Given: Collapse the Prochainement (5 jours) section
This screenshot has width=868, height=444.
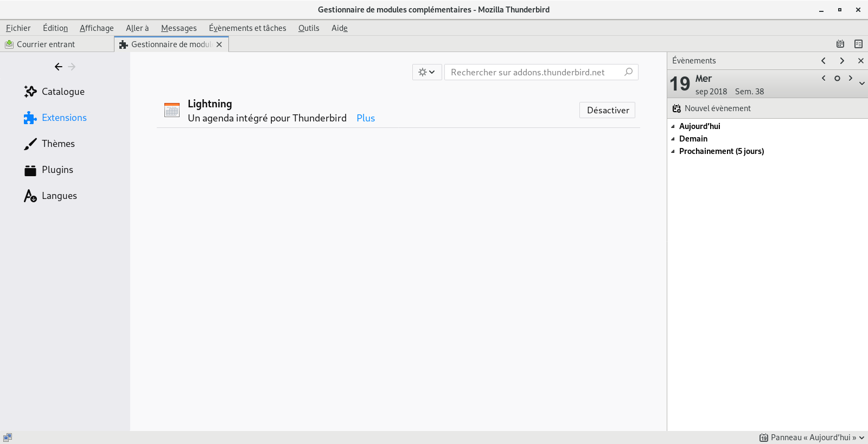Looking at the screenshot, I should click(673, 151).
